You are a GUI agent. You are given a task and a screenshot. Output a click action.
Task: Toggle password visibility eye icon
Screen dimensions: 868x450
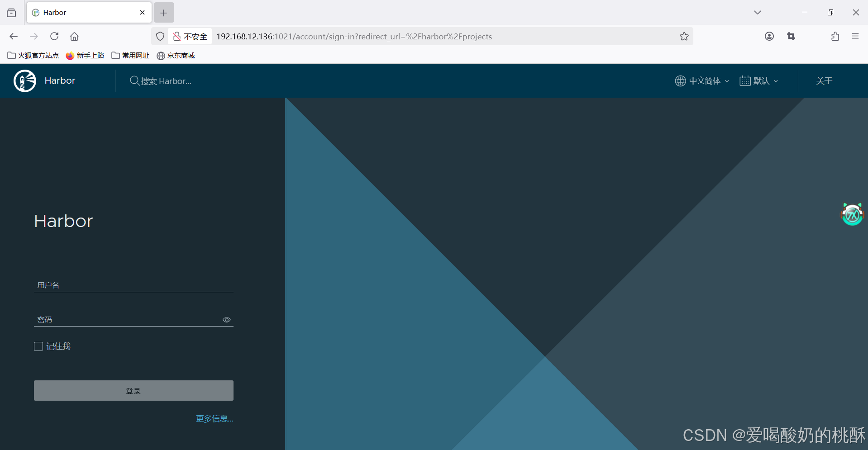click(x=227, y=320)
